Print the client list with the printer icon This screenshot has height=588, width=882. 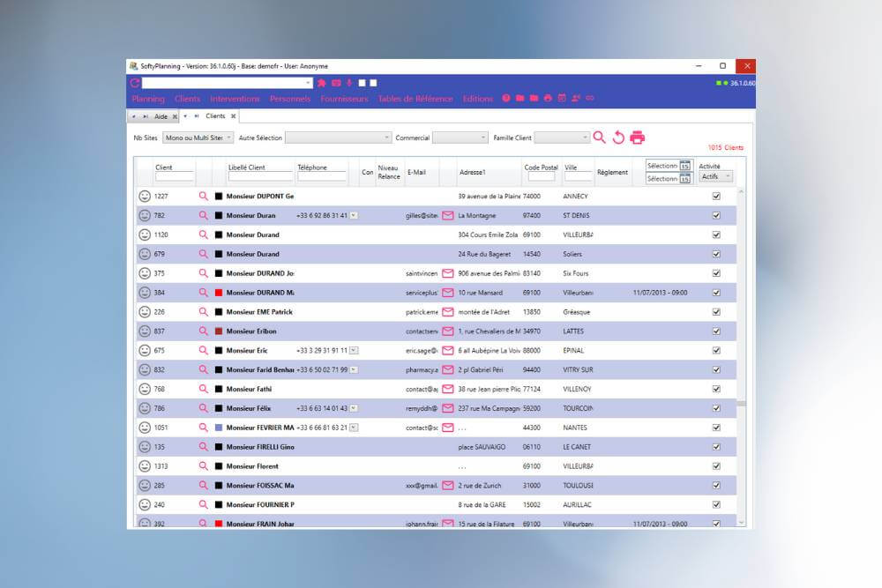click(638, 138)
